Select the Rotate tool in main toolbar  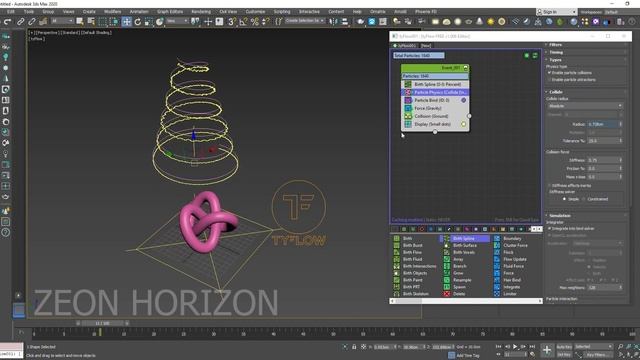pyautogui.click(x=138, y=22)
